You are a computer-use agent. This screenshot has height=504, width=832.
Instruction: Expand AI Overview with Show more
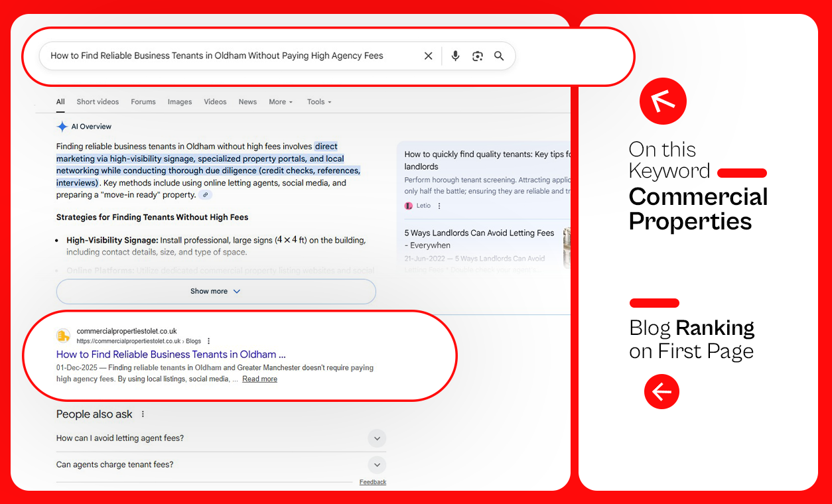tap(216, 291)
